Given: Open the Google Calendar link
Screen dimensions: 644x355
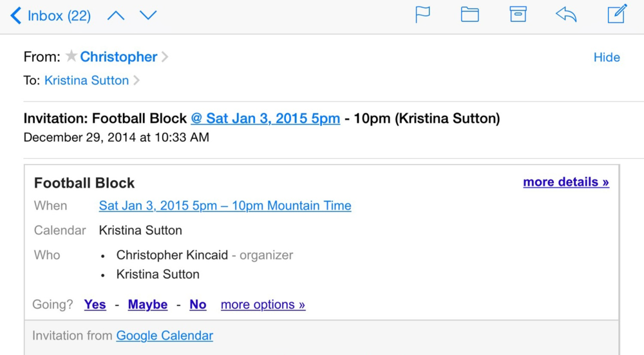Looking at the screenshot, I should coord(165,336).
